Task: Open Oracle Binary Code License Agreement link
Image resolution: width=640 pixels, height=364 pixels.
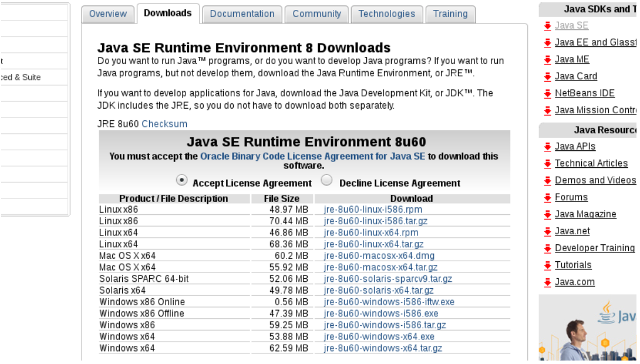Action: pyautogui.click(x=312, y=156)
